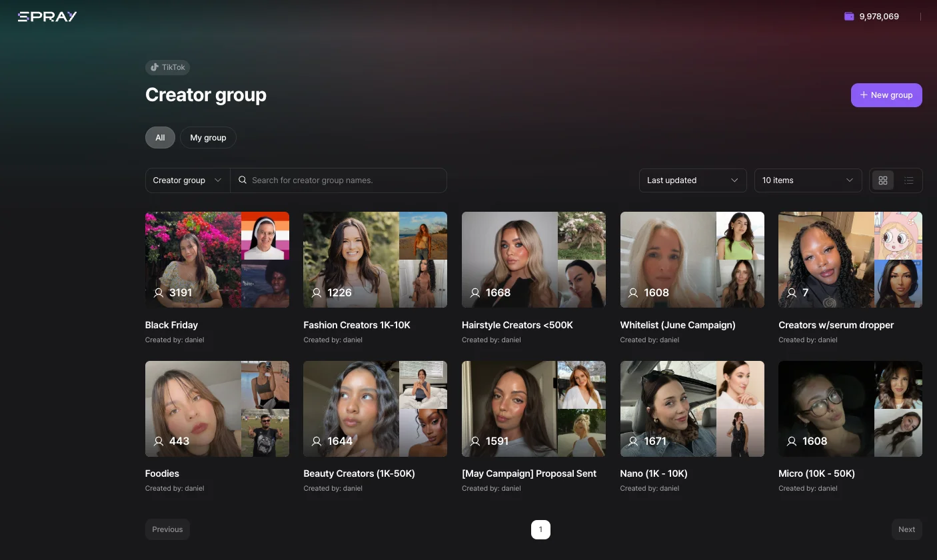This screenshot has width=937, height=560.
Task: Switch to list view layout
Action: click(909, 180)
